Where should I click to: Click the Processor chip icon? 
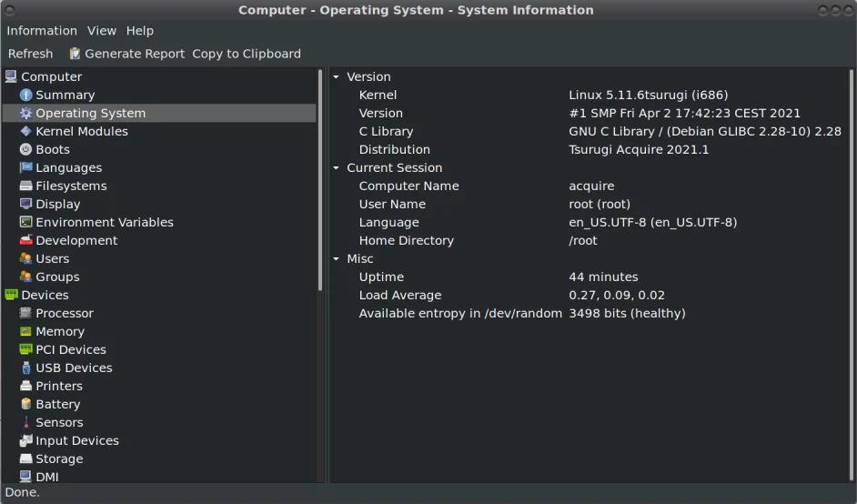[x=25, y=313]
